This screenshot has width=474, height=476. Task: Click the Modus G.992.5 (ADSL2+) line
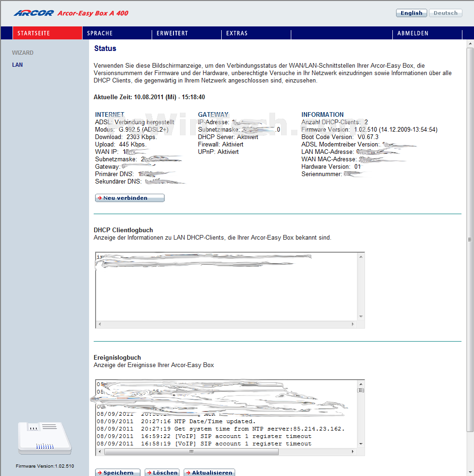click(132, 130)
